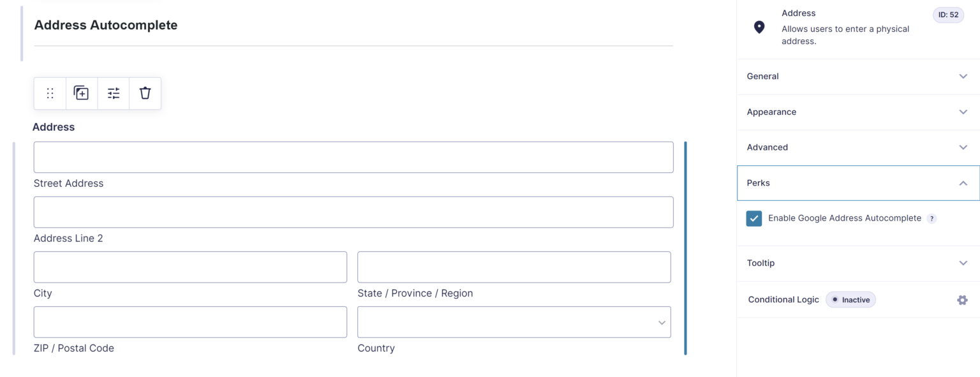Screen dimensions: 980x377
Task: Open the Country dropdown
Action: [x=514, y=322]
